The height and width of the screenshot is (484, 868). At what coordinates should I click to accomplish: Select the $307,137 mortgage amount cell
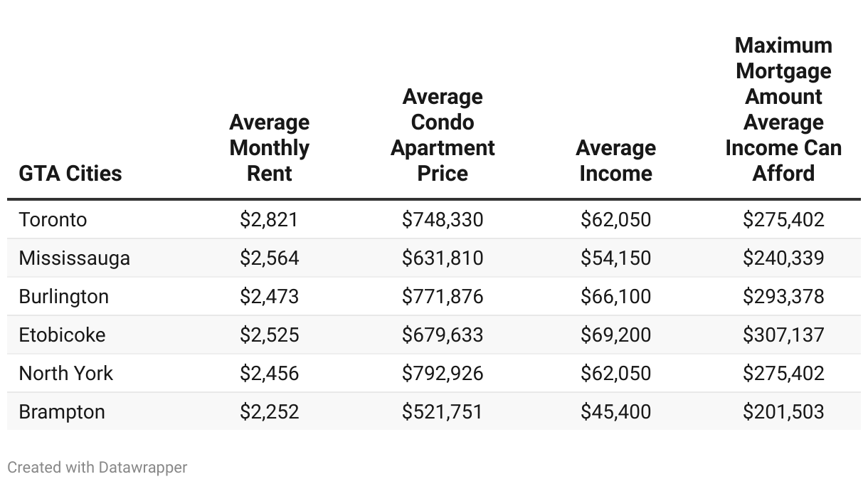pos(783,335)
